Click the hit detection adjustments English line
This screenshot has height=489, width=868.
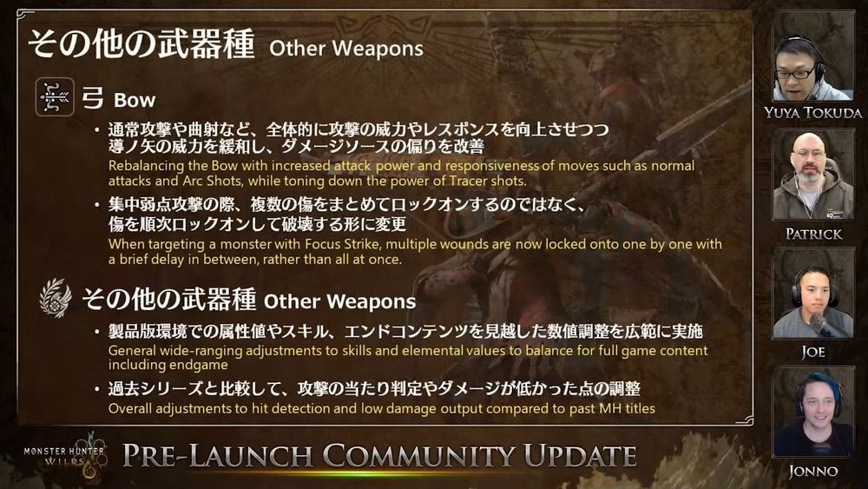tap(381, 409)
